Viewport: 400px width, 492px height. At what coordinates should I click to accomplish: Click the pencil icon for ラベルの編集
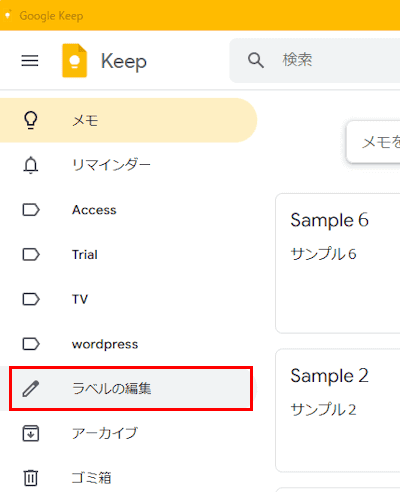(31, 389)
